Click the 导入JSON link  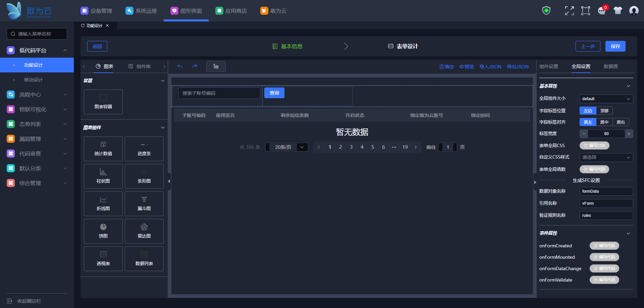(x=490, y=67)
